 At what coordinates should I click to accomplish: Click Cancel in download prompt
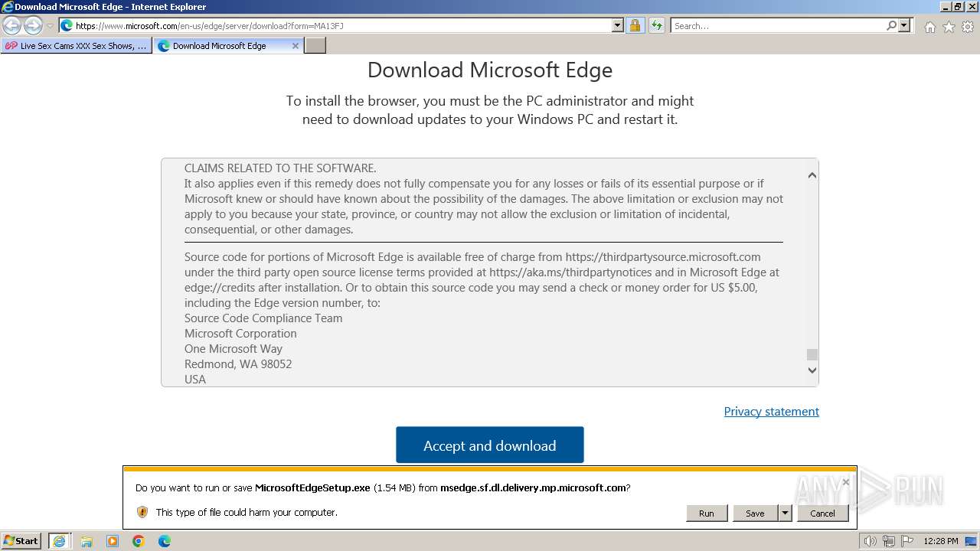click(822, 514)
